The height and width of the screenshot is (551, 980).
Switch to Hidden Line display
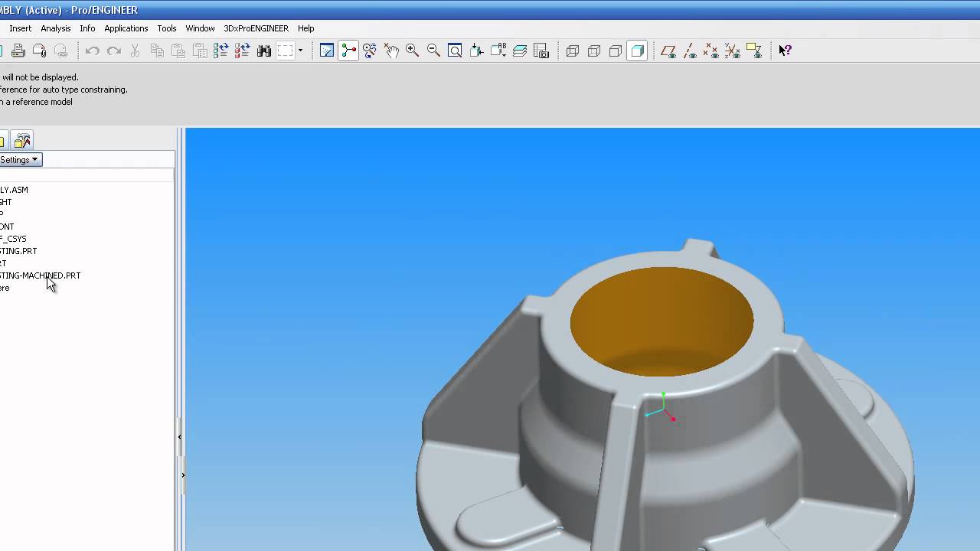click(594, 51)
